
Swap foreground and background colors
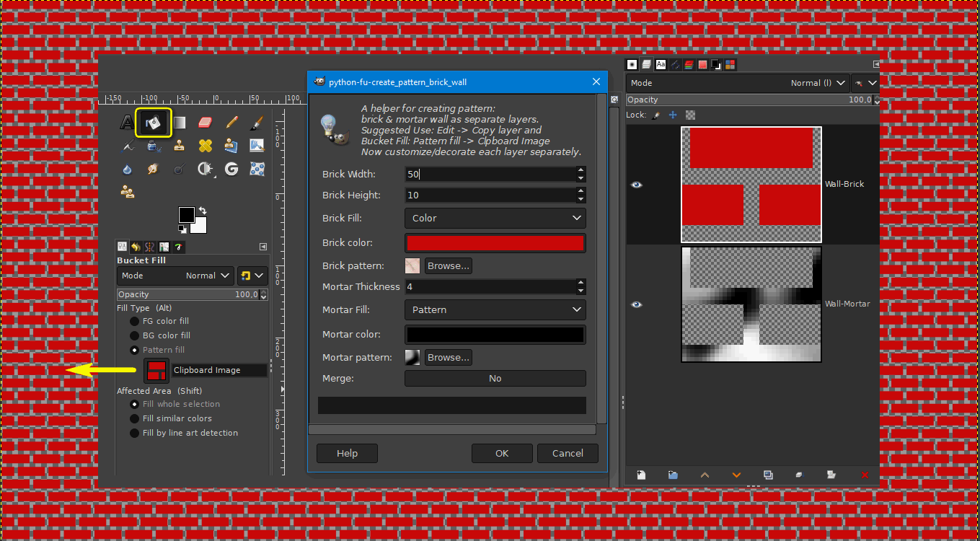[x=203, y=210]
